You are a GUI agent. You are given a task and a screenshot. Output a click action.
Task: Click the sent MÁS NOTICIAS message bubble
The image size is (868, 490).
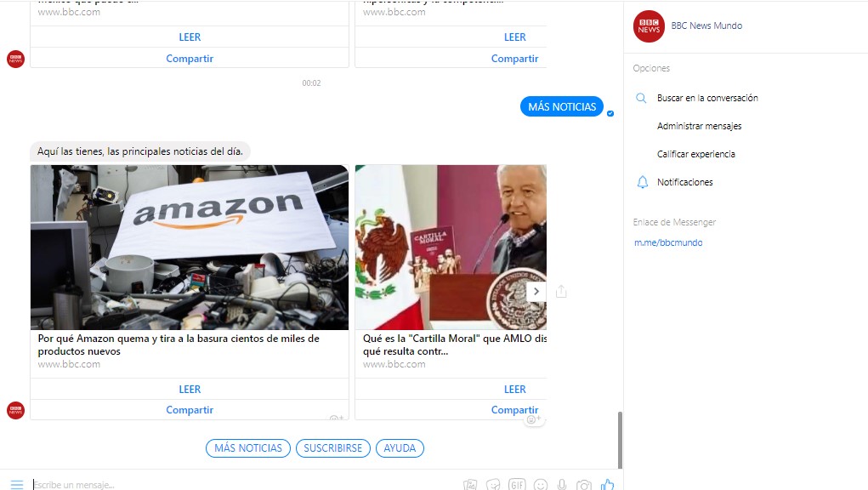(562, 107)
